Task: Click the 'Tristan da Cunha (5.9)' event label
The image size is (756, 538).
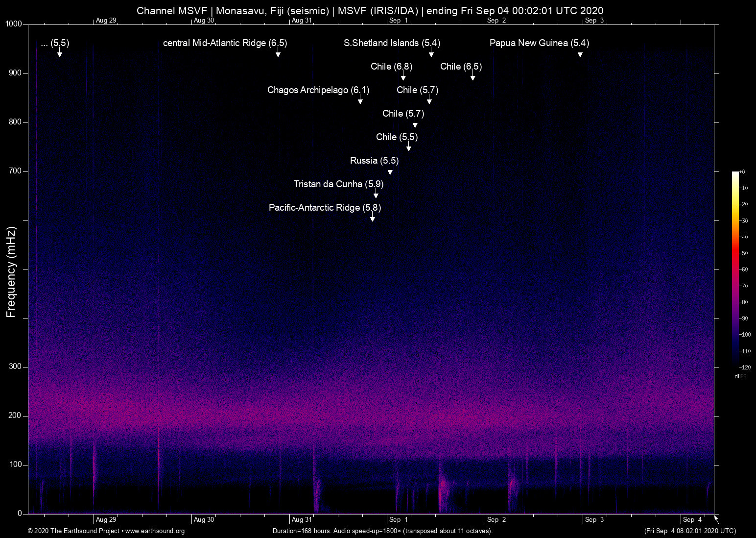Action: 339,184
